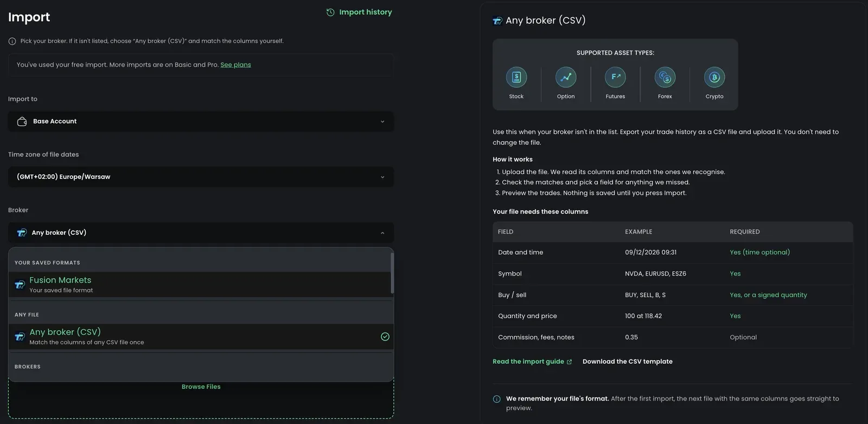Viewport: 868px width, 424px height.
Task: Click the 'BROKERS' section header in list
Action: coord(28,367)
